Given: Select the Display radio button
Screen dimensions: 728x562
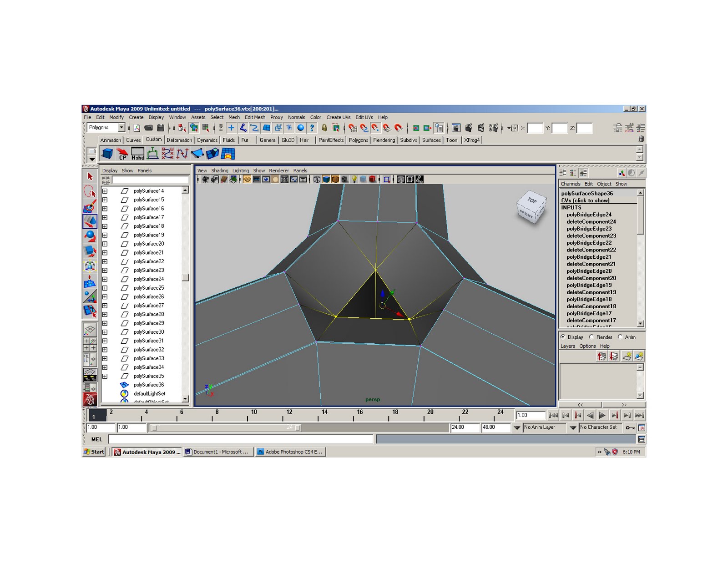Looking at the screenshot, I should [x=563, y=337].
